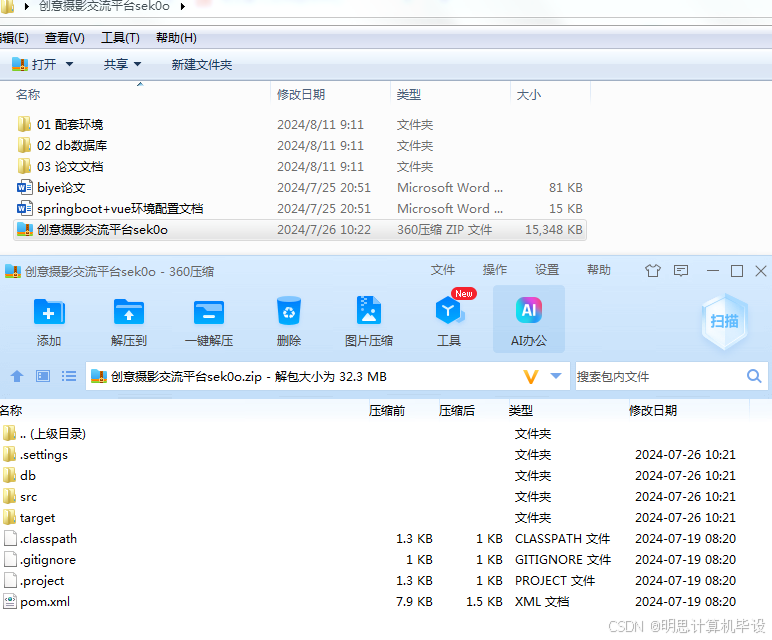Click biye论文 date 2024/7/25 20:51
Image resolution: width=772 pixels, height=640 pixels.
tap(324, 188)
